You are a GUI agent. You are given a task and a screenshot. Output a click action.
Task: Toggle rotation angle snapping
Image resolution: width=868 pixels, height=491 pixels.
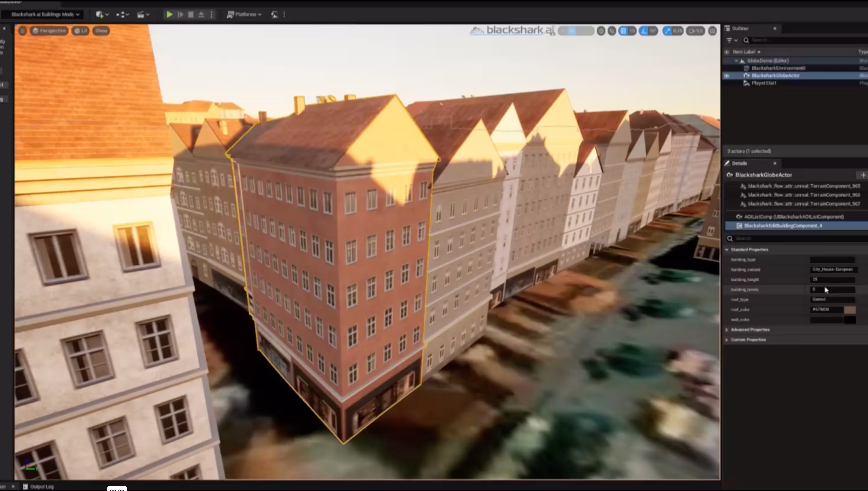(644, 31)
